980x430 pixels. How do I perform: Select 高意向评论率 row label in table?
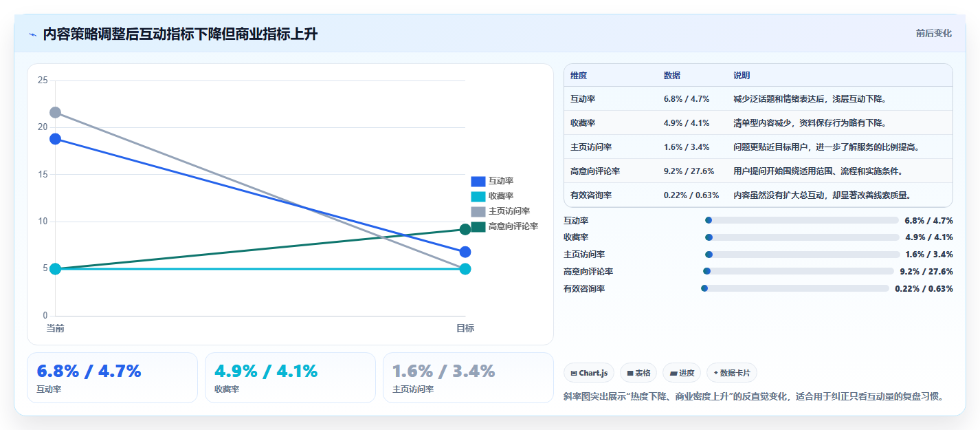pos(595,171)
